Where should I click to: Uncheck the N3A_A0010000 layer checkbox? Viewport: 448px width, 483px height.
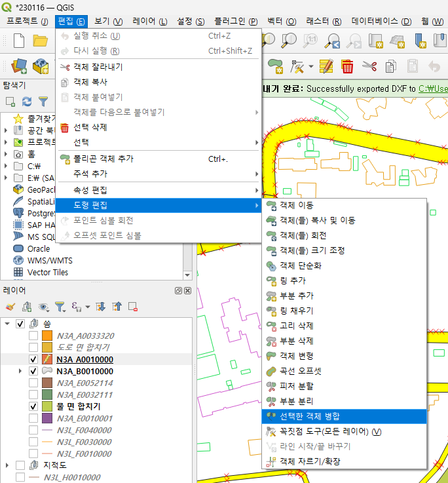tap(33, 359)
